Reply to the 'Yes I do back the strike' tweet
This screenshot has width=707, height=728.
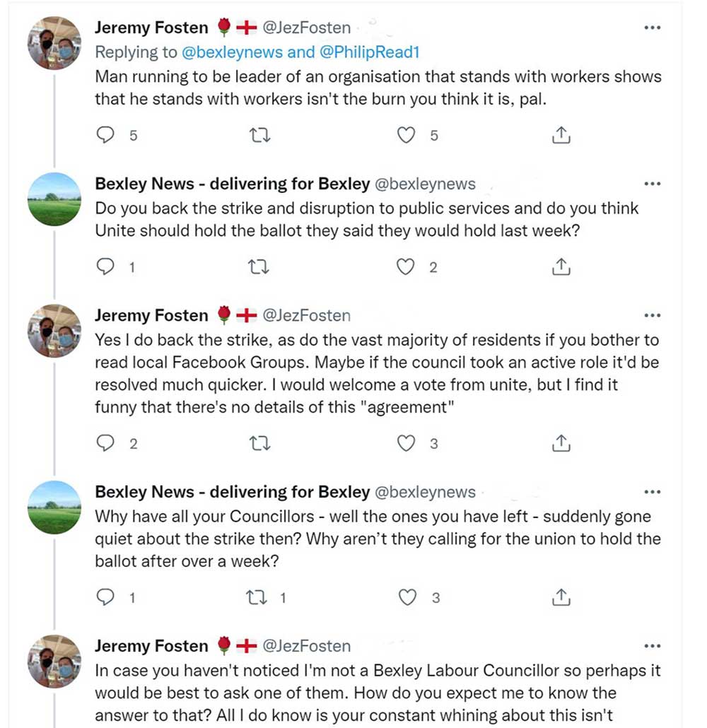[105, 443]
